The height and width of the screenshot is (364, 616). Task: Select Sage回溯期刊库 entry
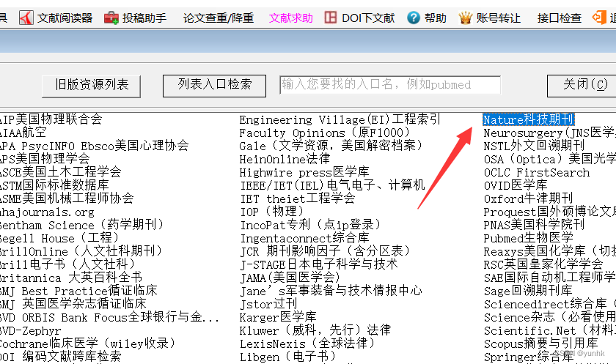coord(528,291)
